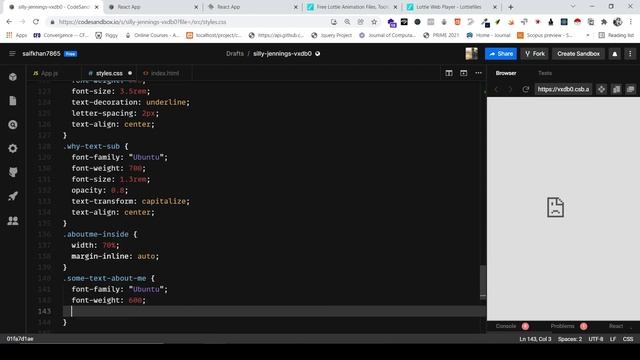Open the Search icon in sidebar
The image size is (640, 360).
[x=13, y=124]
